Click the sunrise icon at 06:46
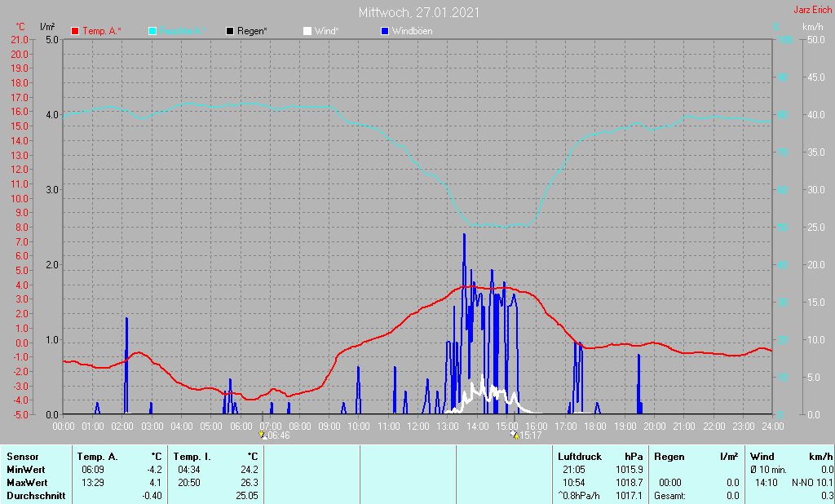Image resolution: width=835 pixels, height=504 pixels. click(x=262, y=435)
